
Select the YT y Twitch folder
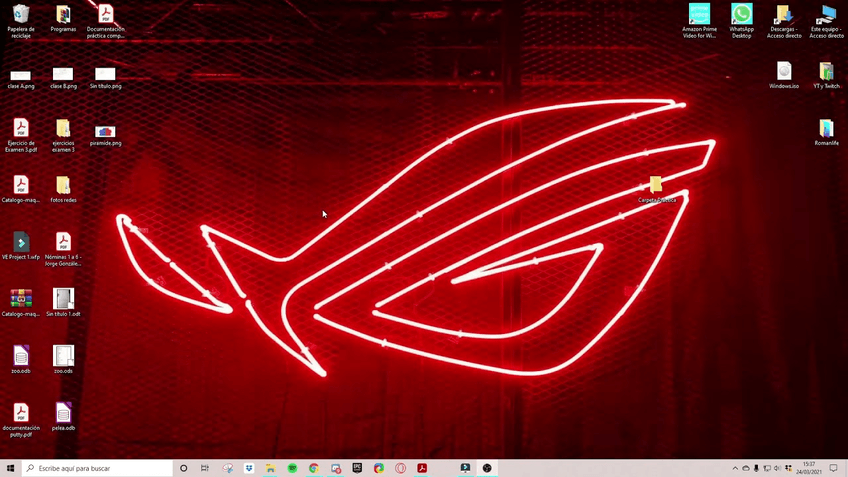(x=826, y=76)
